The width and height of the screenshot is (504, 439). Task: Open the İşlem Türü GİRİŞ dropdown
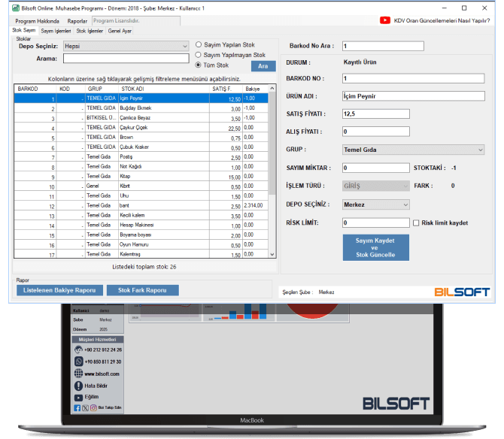click(x=376, y=186)
